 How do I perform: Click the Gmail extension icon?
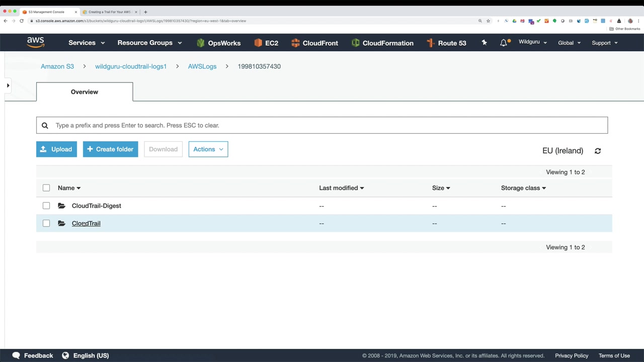coord(522,21)
